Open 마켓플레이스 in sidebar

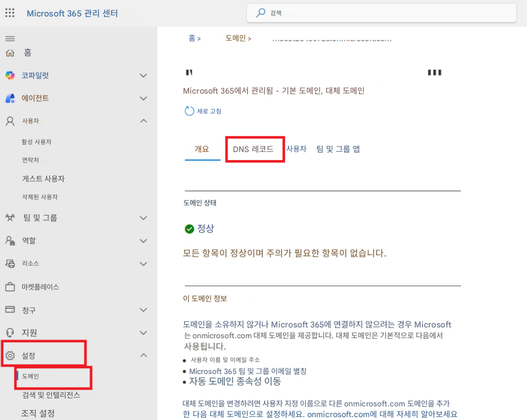(x=40, y=287)
